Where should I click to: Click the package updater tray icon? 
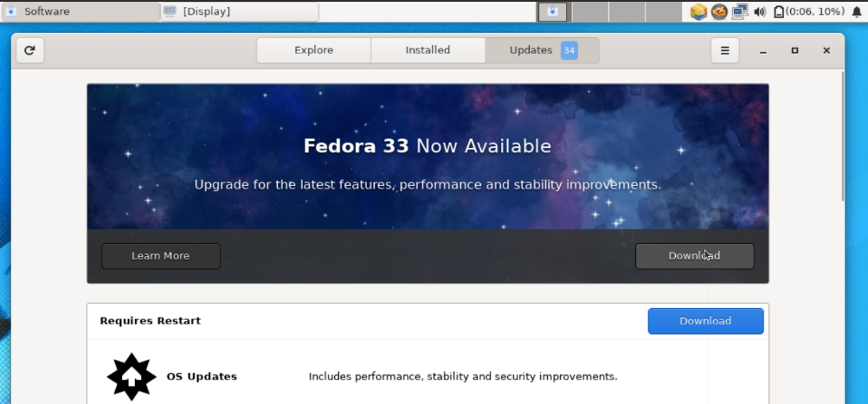coord(698,11)
